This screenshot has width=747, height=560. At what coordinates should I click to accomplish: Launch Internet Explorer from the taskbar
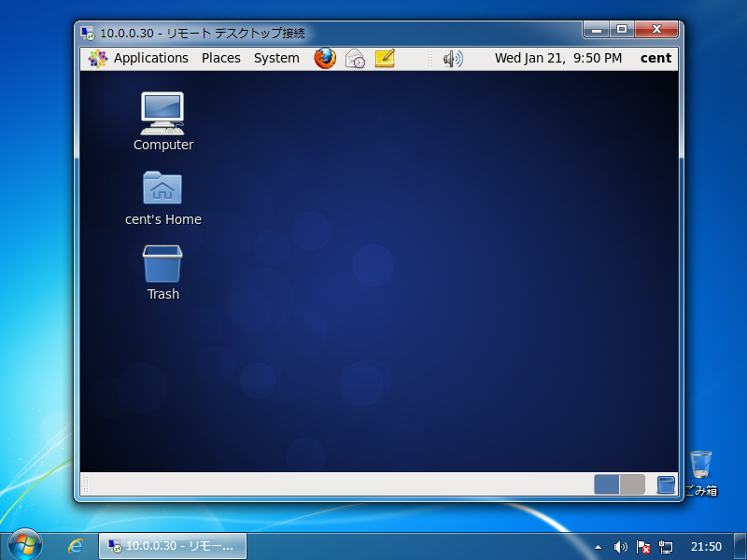click(75, 546)
